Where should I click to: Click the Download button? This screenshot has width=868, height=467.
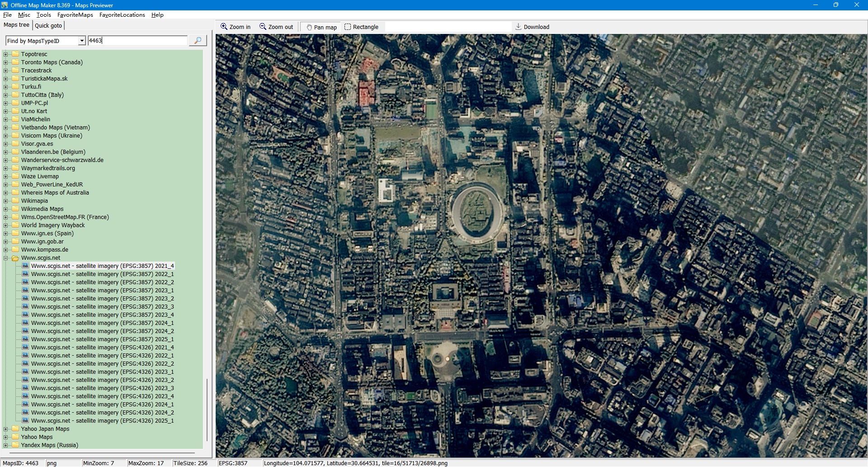532,27
